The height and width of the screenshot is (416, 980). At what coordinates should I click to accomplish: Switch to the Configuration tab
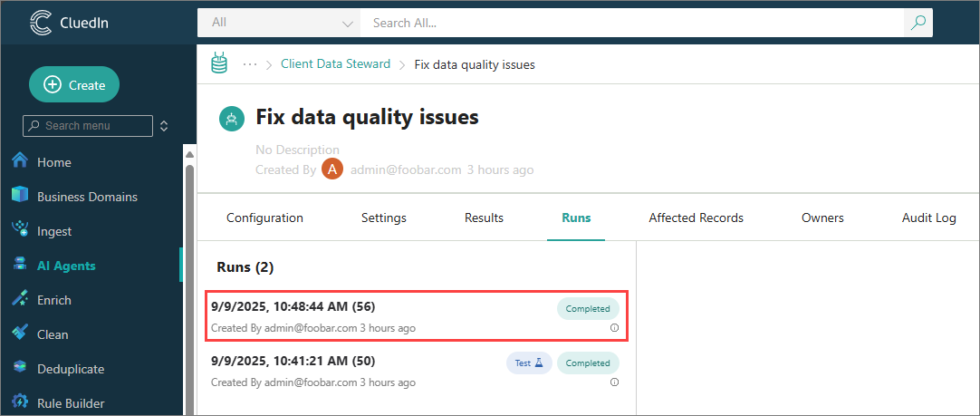(x=264, y=218)
